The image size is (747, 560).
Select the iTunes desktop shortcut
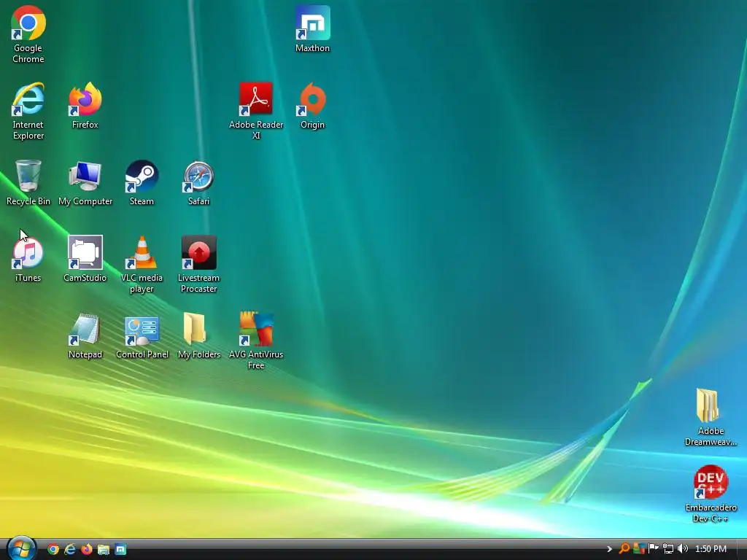28,259
